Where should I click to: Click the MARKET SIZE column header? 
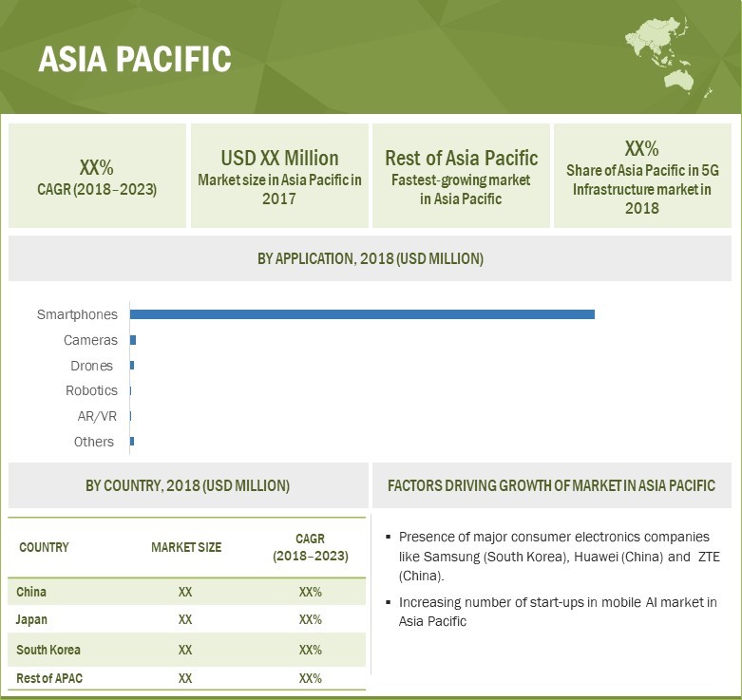(186, 548)
